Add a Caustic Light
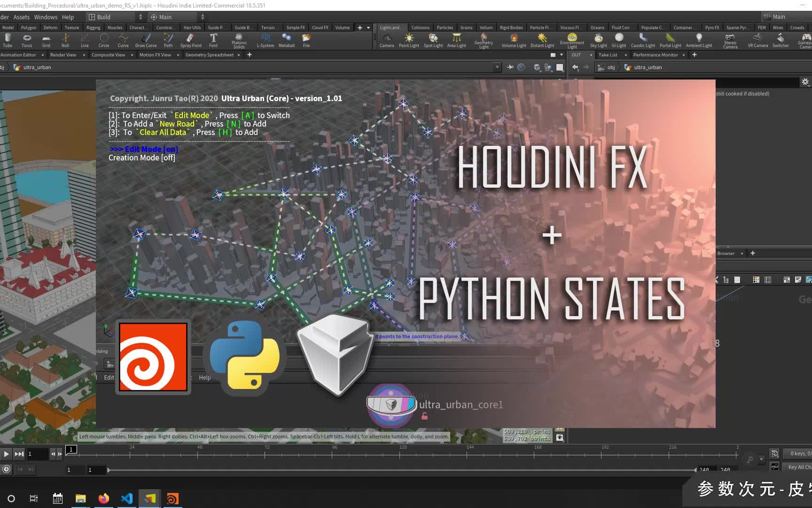The image size is (812, 508). click(643, 40)
